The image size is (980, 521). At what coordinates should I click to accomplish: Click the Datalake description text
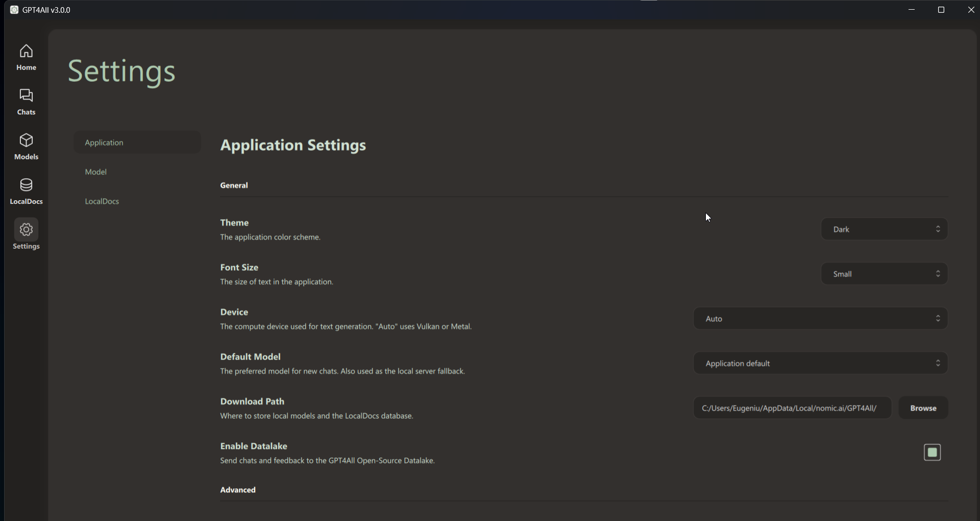coord(328,461)
